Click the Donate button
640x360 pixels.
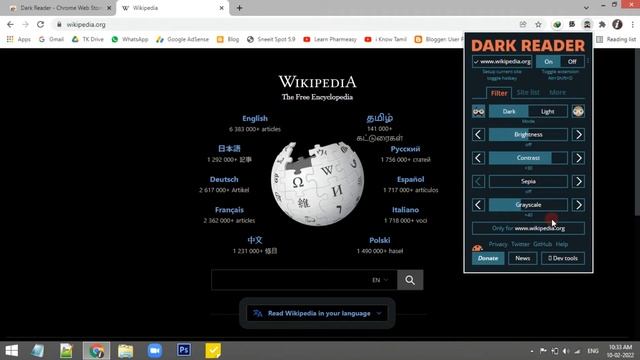click(488, 258)
